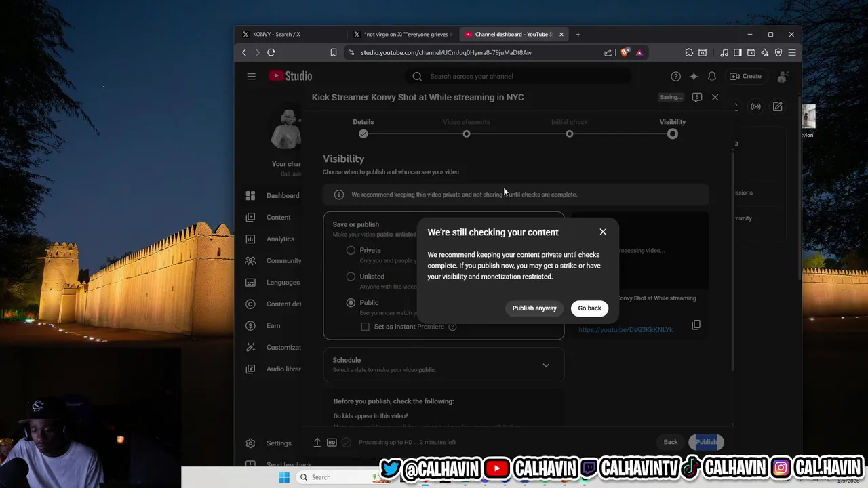The image size is (868, 488).
Task: Click the Back button in upload dialog
Action: click(x=671, y=442)
